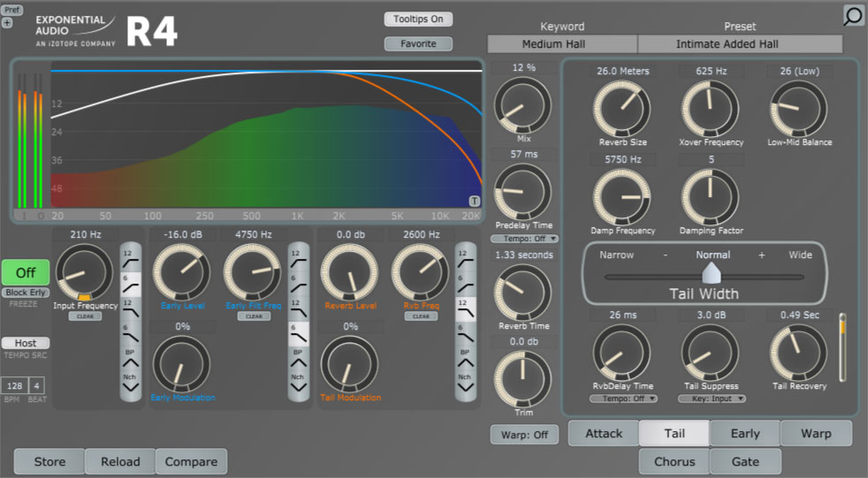Switch to the Chorus tab
Viewport: 868px width, 478px height.
pyautogui.click(x=674, y=461)
